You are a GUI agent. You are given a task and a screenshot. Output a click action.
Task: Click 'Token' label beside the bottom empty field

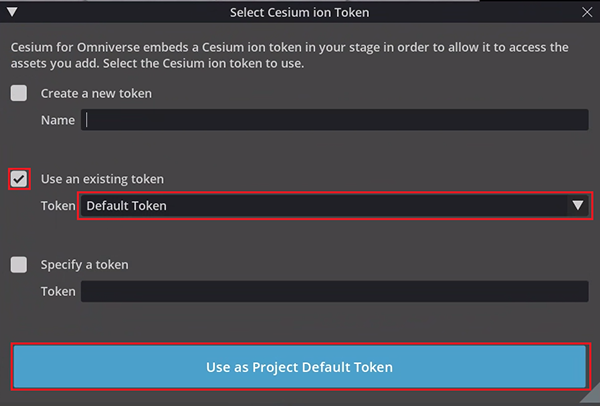[x=58, y=292]
